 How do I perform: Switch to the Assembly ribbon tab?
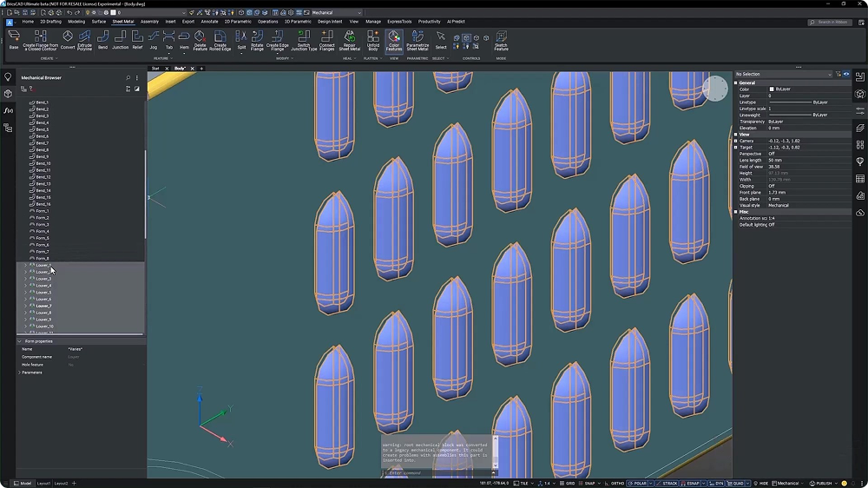coord(149,22)
